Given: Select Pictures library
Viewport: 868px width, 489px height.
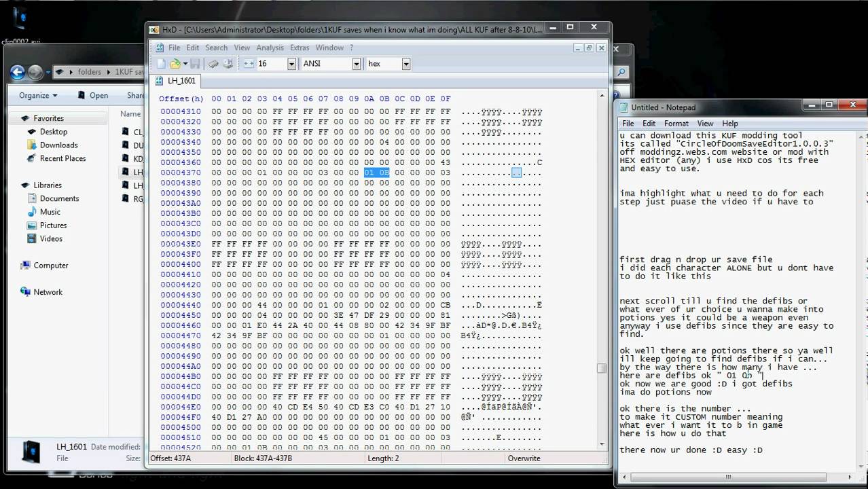Looking at the screenshot, I should click(53, 225).
